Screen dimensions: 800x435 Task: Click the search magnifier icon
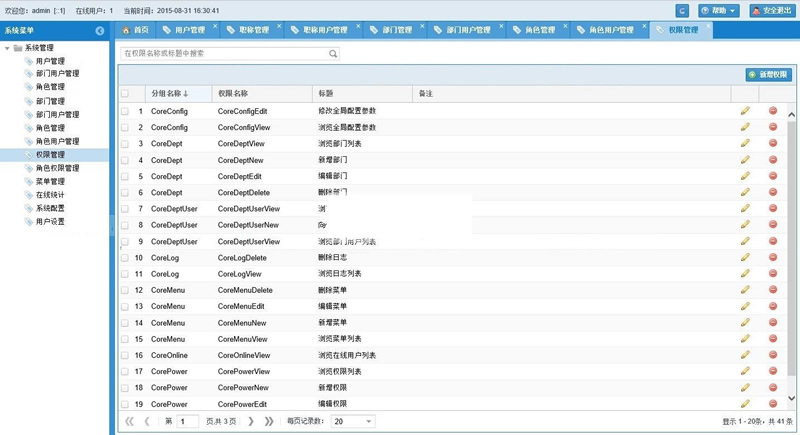tap(333, 54)
